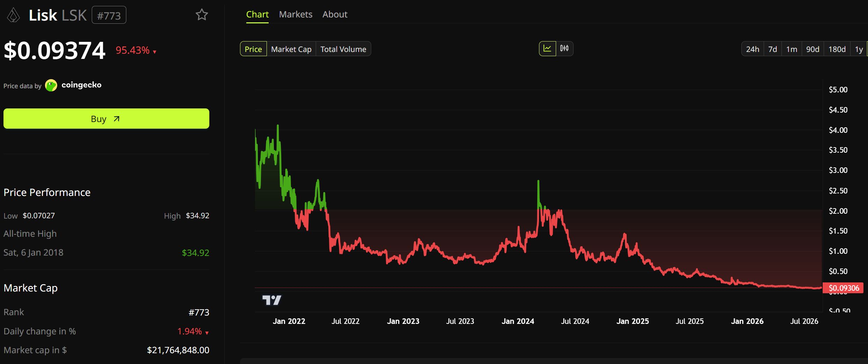Click the Sat, 6 Jan 2018 date
This screenshot has height=364, width=868.
(33, 252)
